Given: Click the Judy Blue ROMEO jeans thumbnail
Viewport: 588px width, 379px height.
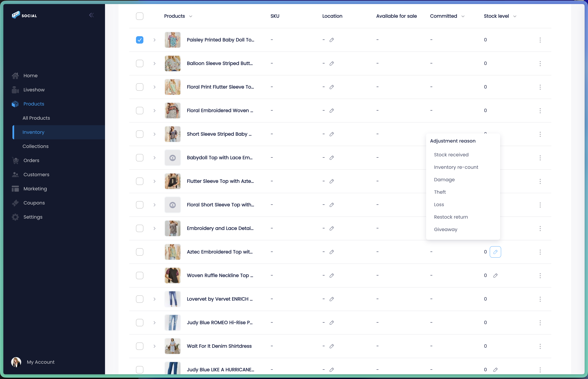Looking at the screenshot, I should pyautogui.click(x=172, y=322).
